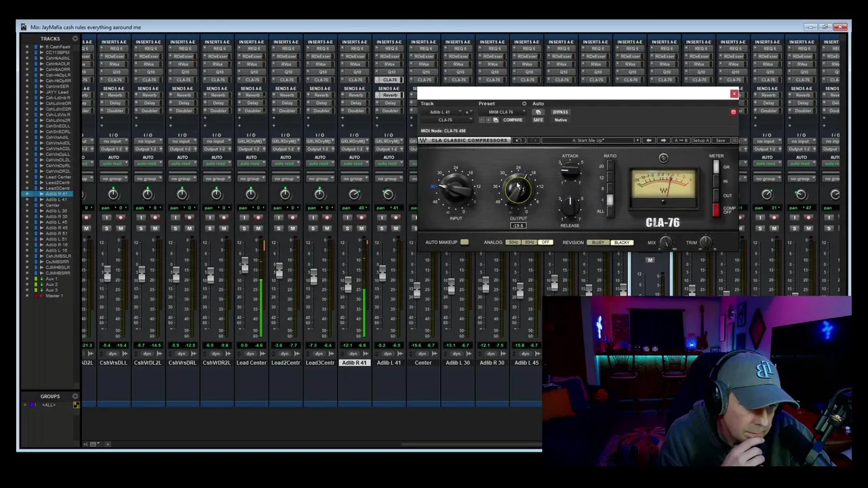Record-enable the CshVrsDLL track

(x=121, y=218)
